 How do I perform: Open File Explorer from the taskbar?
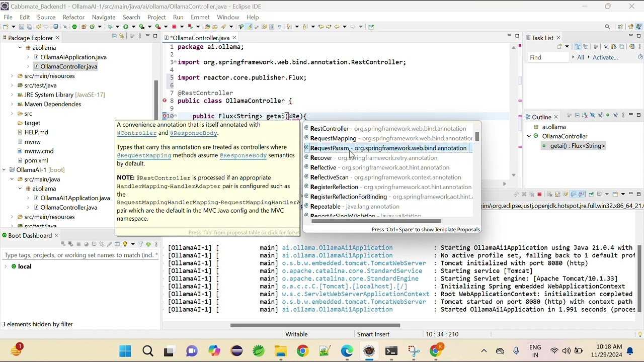[280, 351]
